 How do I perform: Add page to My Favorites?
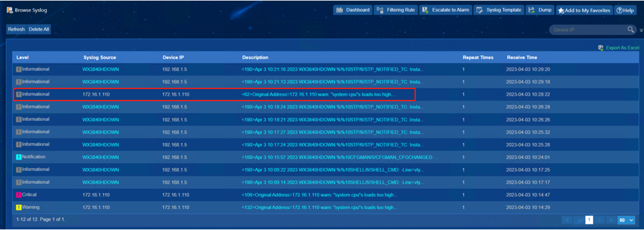[584, 10]
